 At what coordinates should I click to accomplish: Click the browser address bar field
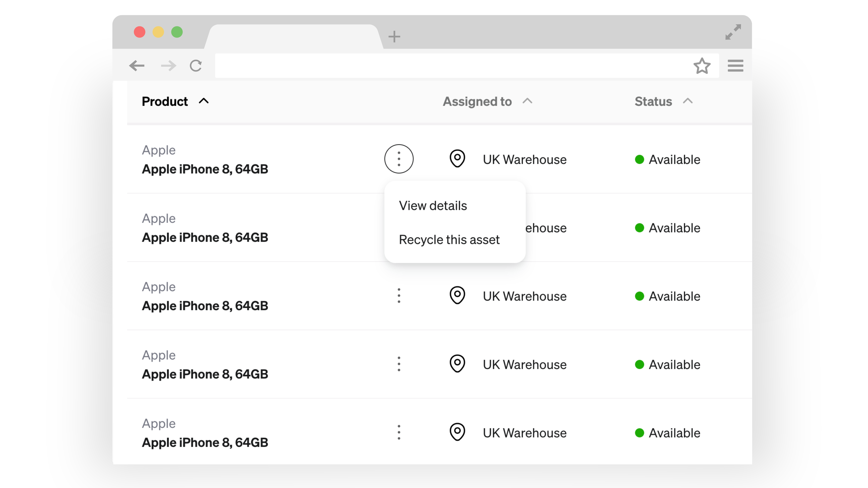click(x=452, y=66)
